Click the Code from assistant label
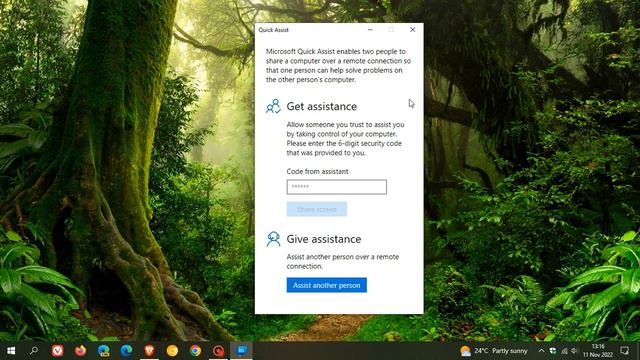 pos(317,171)
